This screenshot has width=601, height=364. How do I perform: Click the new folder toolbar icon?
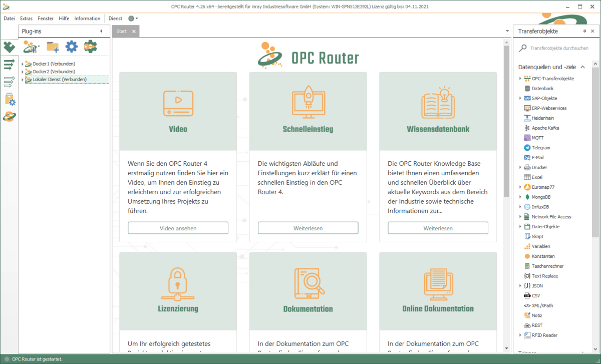tap(53, 47)
